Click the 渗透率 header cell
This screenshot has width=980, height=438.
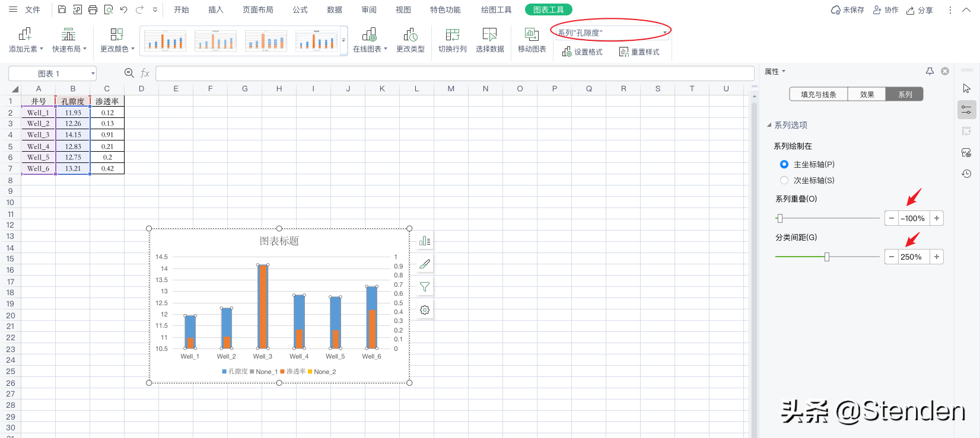[107, 101]
